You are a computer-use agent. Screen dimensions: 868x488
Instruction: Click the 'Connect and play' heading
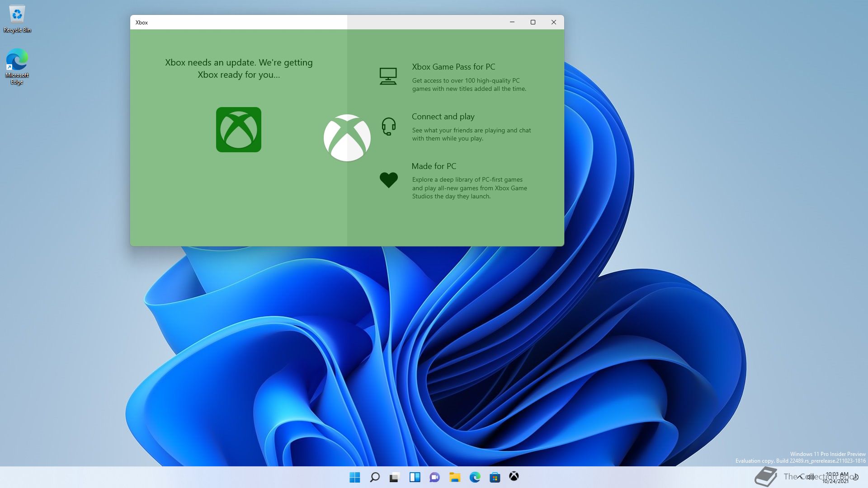(x=443, y=117)
